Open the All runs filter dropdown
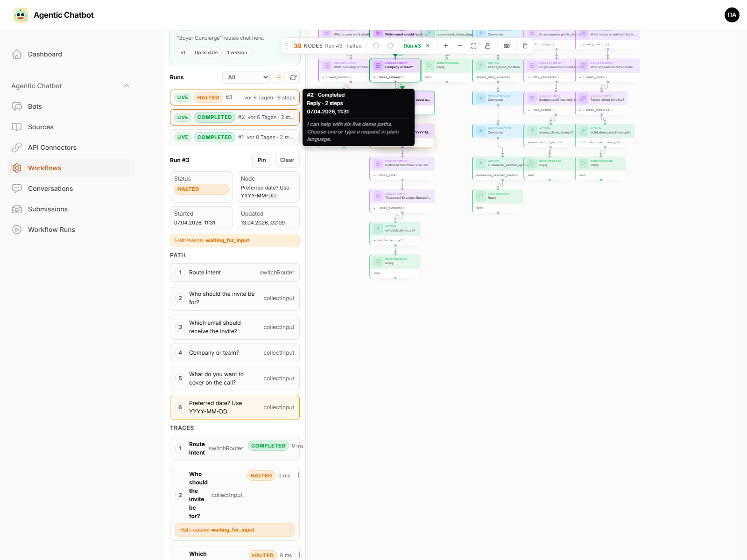747x560 pixels. [x=246, y=77]
